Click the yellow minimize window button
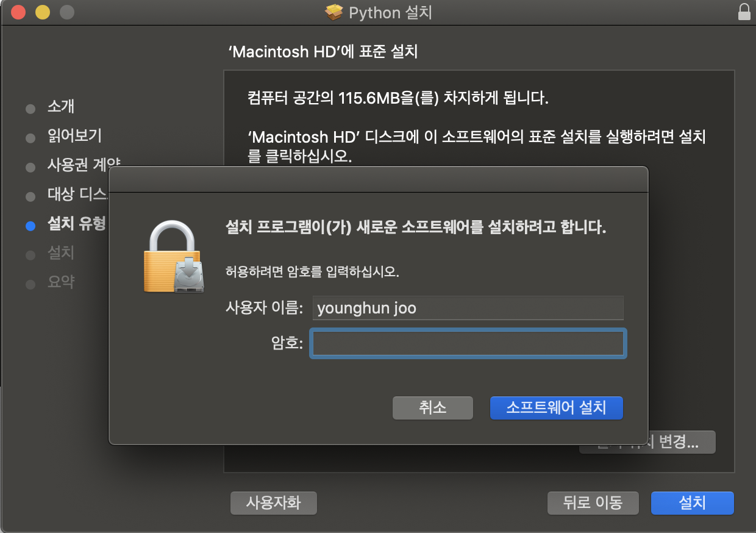 (x=43, y=12)
